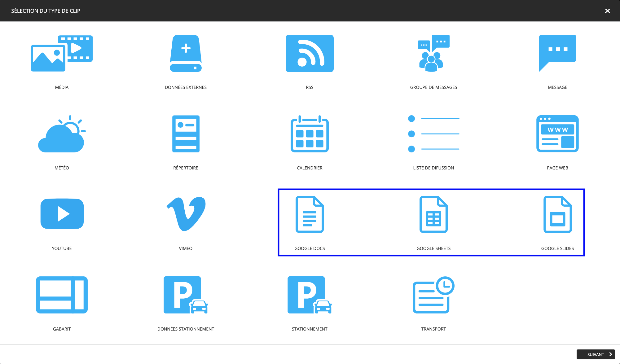Close the clip type selection dialog
The height and width of the screenshot is (364, 620).
pyautogui.click(x=607, y=11)
